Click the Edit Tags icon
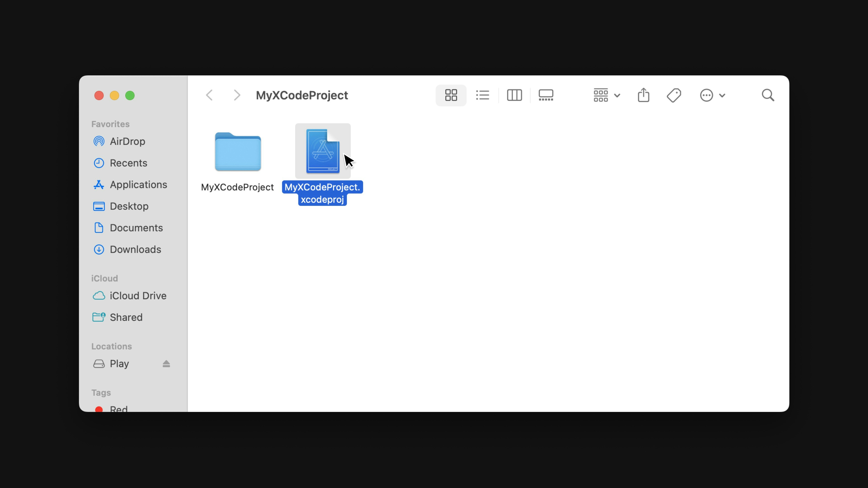The image size is (868, 488). (x=674, y=95)
